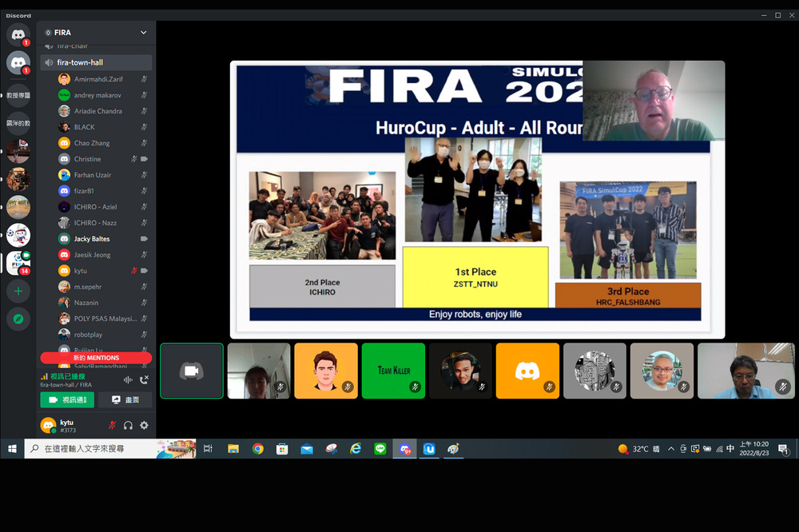Open Explore Public Servers compass icon
Viewport: 799px width, 532px height.
[18, 320]
